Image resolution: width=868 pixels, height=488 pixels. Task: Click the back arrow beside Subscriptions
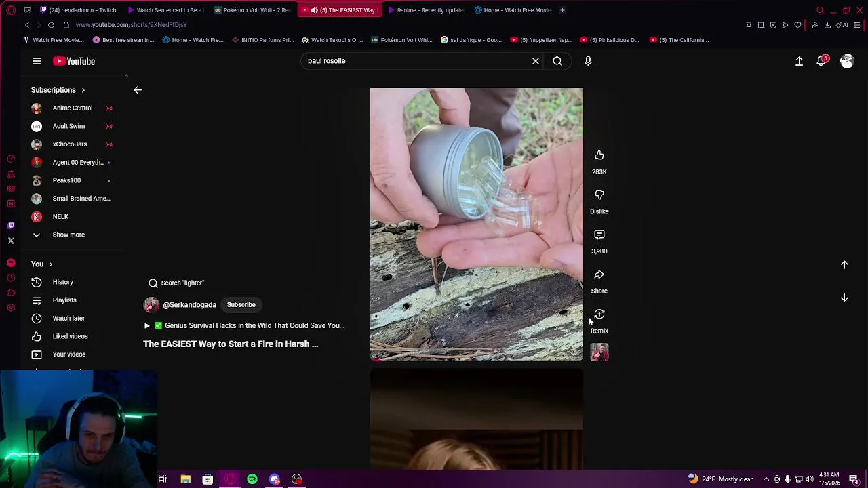[x=138, y=90]
